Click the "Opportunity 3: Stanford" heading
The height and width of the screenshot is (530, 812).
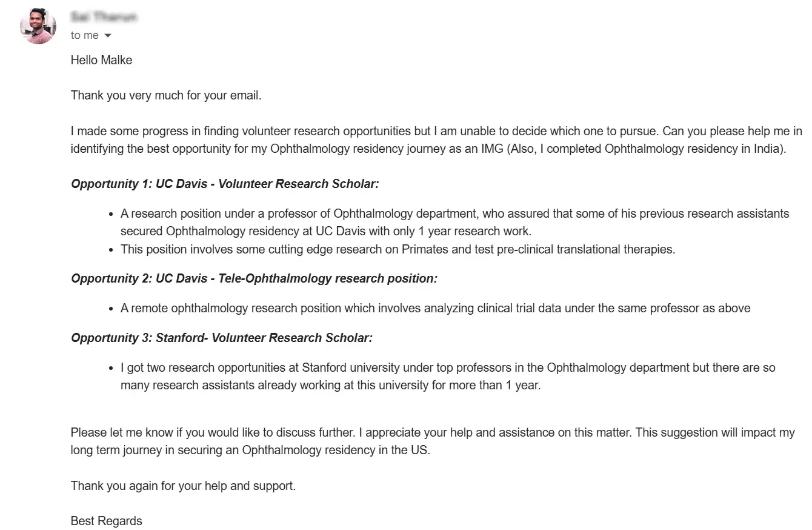tap(222, 338)
